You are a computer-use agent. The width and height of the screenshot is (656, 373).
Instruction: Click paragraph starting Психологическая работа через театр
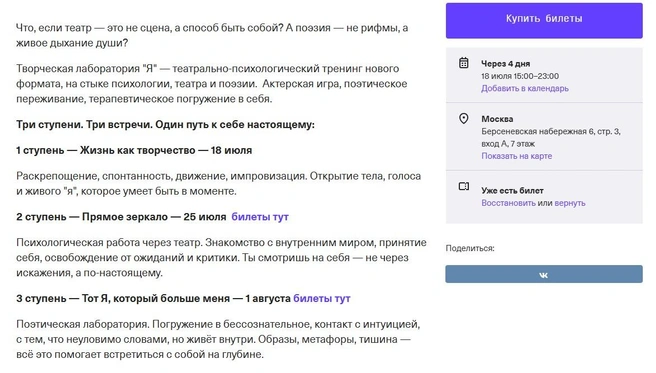[221, 258]
